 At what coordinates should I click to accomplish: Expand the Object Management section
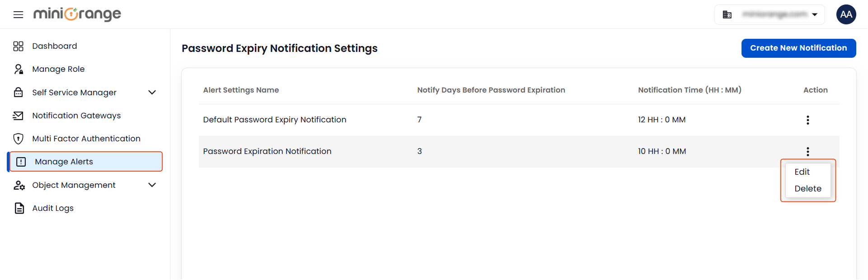tap(152, 185)
